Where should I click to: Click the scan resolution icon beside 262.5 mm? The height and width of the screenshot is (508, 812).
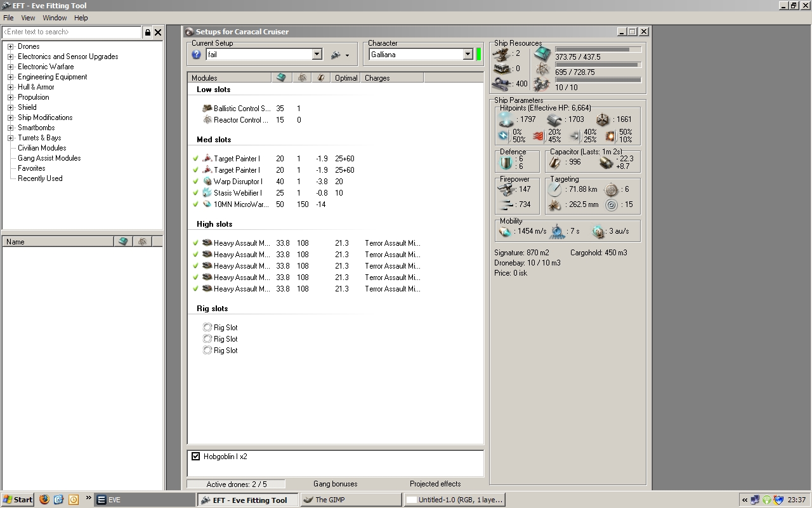tap(554, 204)
